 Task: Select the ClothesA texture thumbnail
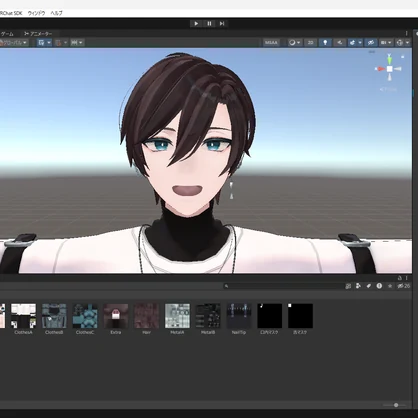click(x=23, y=316)
